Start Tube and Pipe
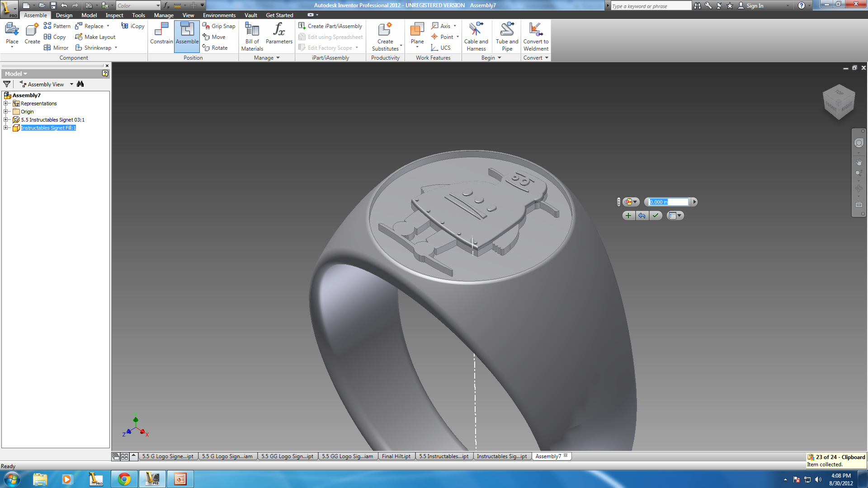This screenshot has width=868, height=488. (507, 36)
